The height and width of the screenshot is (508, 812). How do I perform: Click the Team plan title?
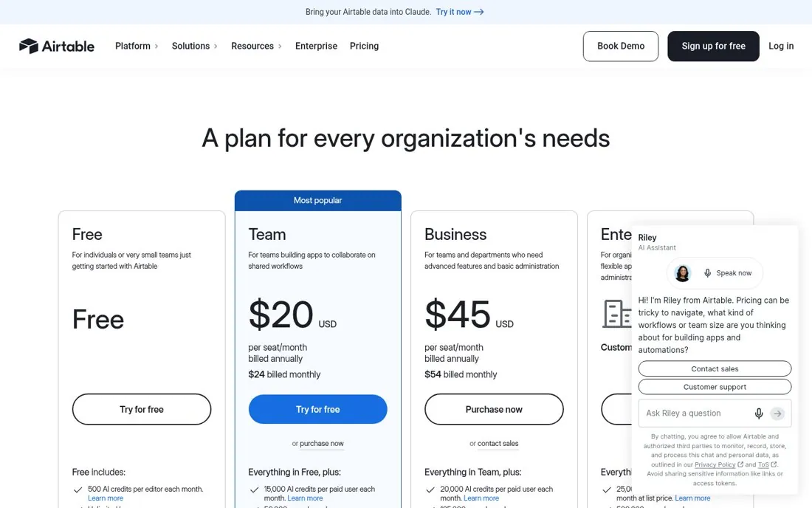[x=266, y=235]
